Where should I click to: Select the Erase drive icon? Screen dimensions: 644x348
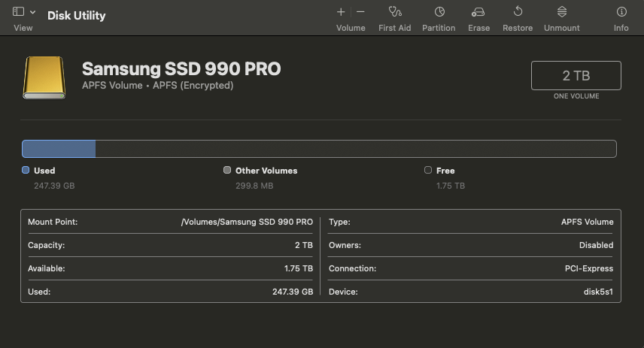pos(478,12)
